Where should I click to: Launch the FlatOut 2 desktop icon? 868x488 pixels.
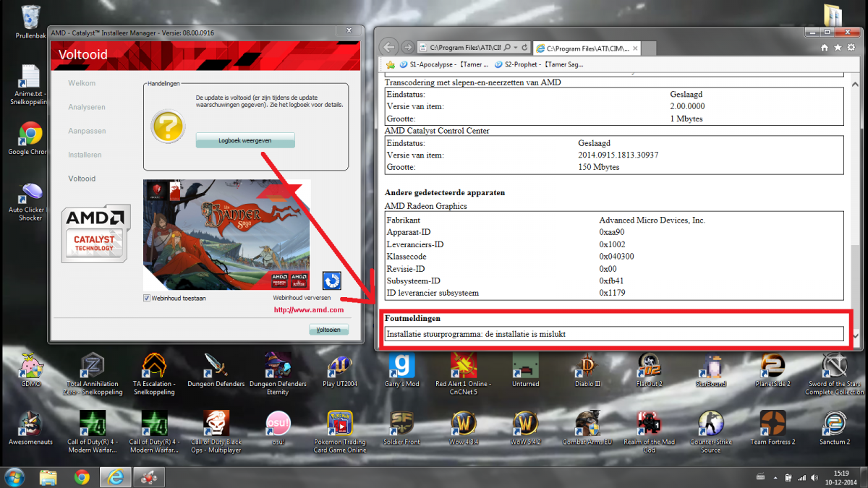[650, 369]
